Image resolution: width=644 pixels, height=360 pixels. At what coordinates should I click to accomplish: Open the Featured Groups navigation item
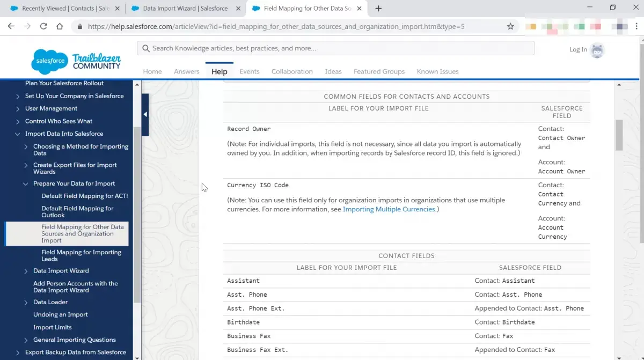click(379, 71)
